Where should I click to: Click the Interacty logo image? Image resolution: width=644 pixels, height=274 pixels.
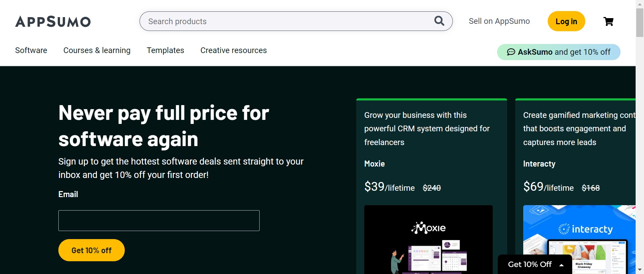tap(585, 229)
